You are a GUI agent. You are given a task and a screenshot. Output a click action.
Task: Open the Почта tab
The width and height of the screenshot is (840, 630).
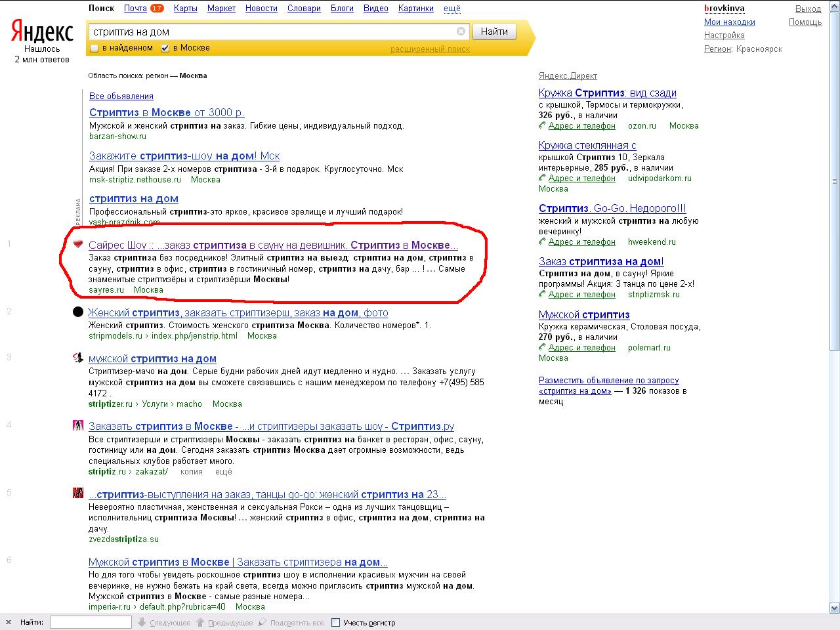pos(135,9)
